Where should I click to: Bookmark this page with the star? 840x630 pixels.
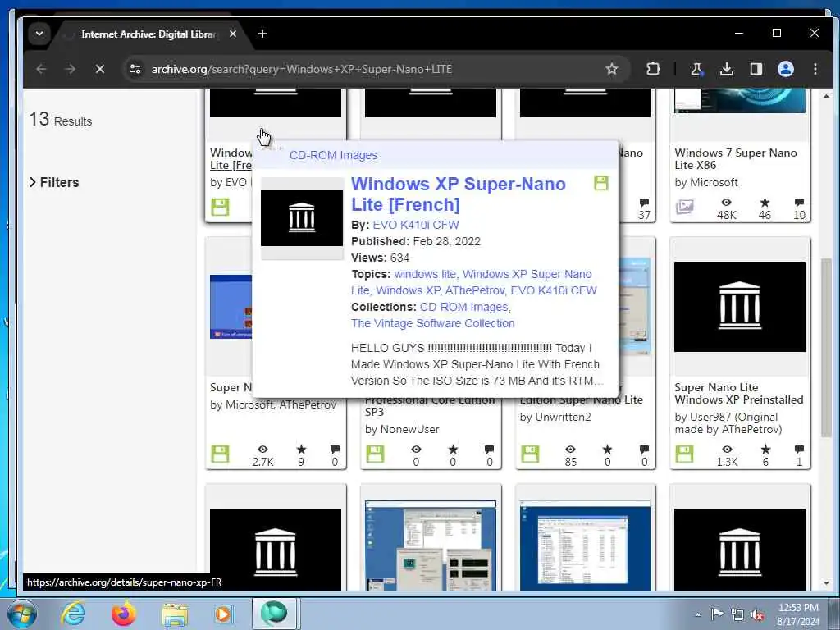(x=612, y=69)
